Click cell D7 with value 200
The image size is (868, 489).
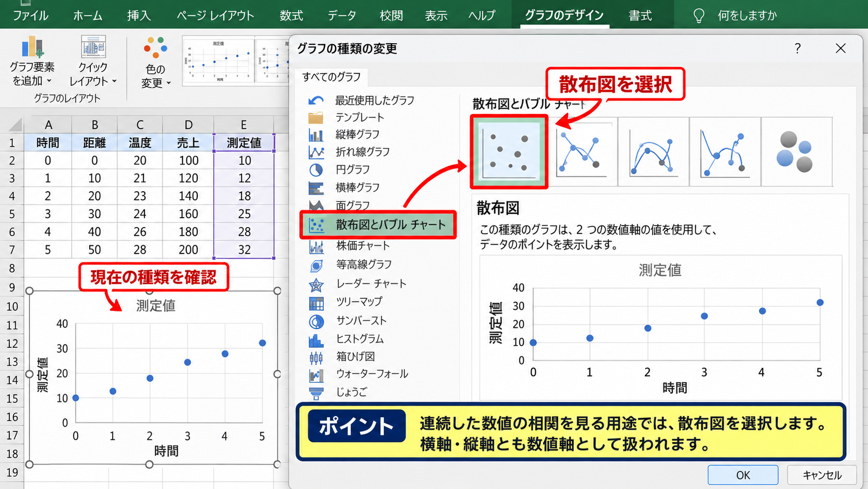(188, 249)
